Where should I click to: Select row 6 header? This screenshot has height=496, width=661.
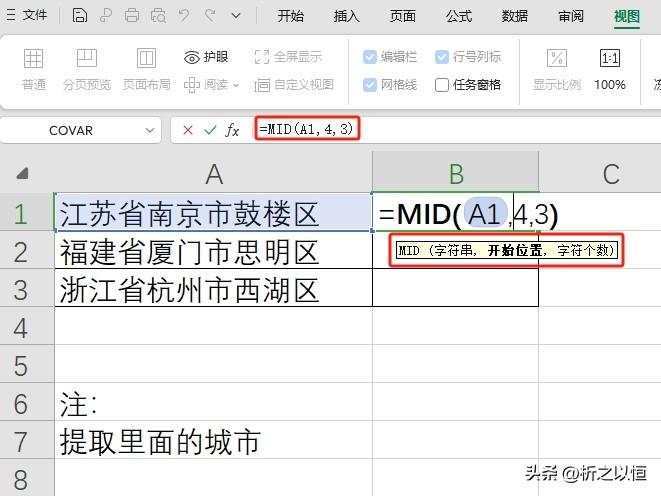27,402
